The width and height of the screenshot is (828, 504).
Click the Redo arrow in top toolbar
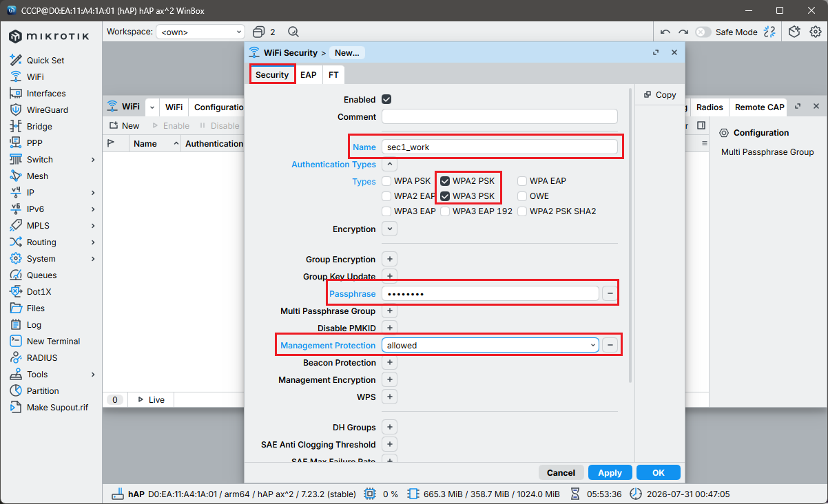(x=683, y=32)
